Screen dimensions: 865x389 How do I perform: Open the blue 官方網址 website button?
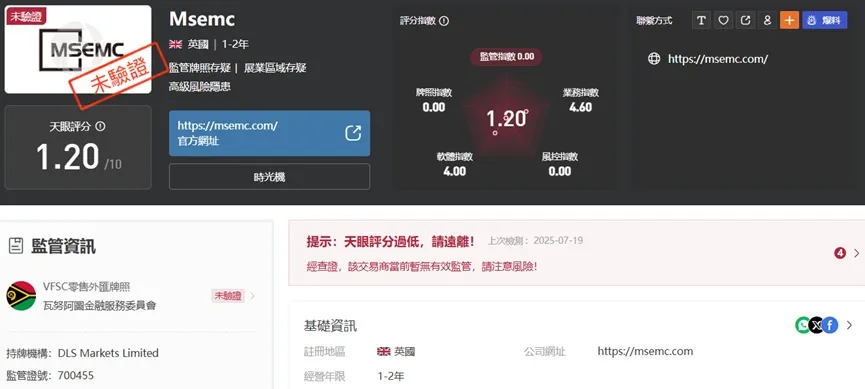pos(269,133)
